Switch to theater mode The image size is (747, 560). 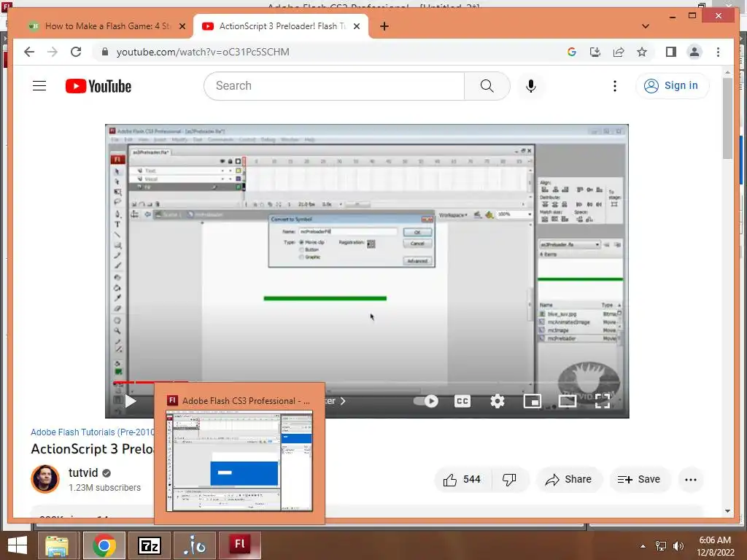click(x=568, y=401)
